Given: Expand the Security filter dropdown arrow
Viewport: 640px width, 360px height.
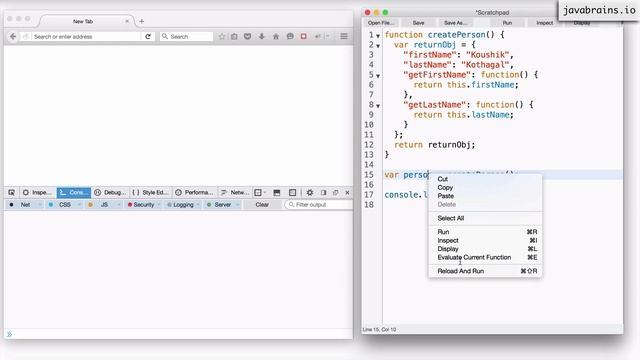Looking at the screenshot, I should [x=159, y=204].
